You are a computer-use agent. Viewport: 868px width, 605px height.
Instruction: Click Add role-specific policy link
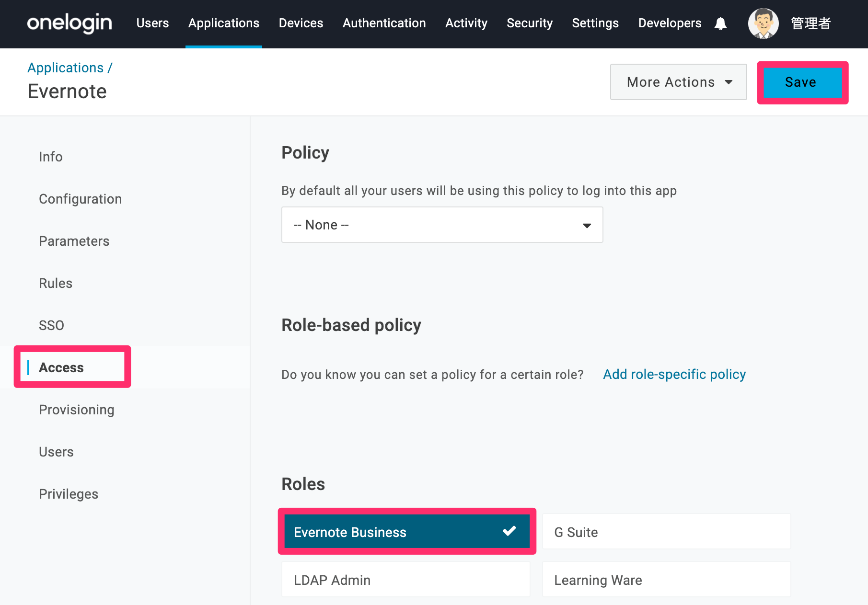[674, 374]
